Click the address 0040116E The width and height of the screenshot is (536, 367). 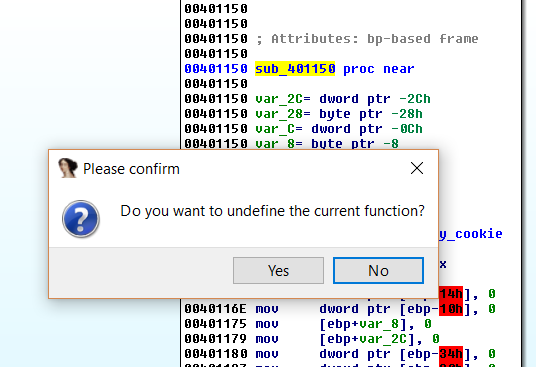click(215, 309)
